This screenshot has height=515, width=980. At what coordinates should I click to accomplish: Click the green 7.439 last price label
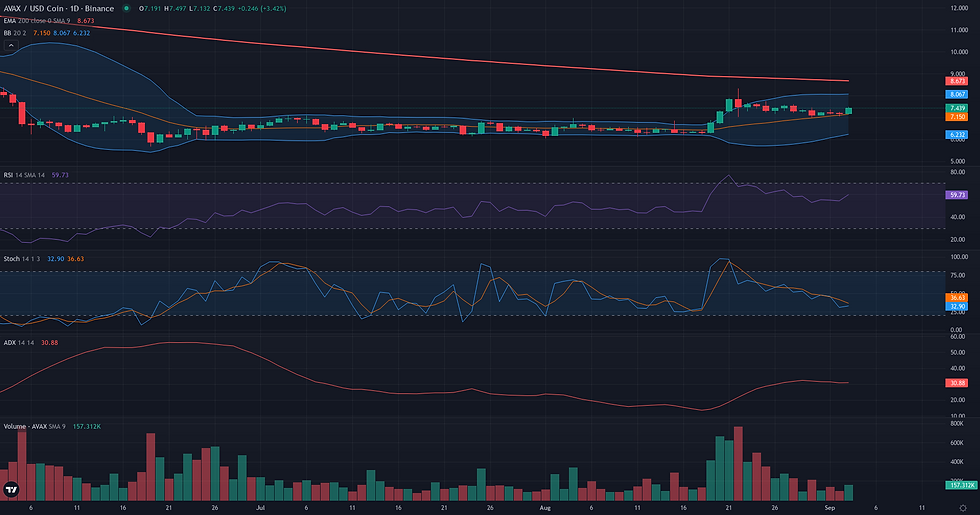click(x=958, y=108)
